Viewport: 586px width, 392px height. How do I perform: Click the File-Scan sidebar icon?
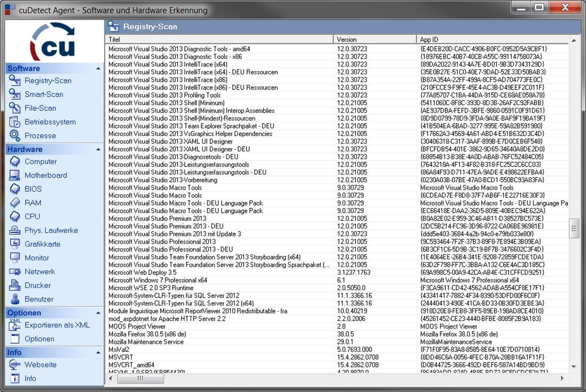[15, 108]
